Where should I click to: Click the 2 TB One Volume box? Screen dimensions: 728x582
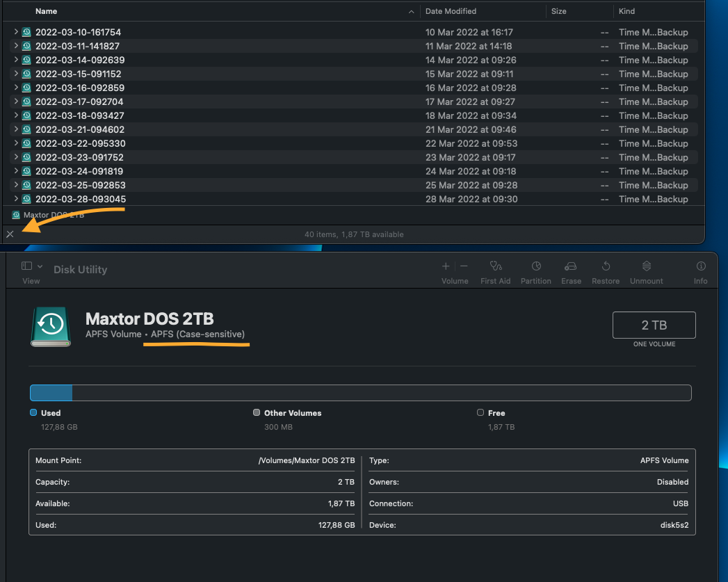(654, 325)
